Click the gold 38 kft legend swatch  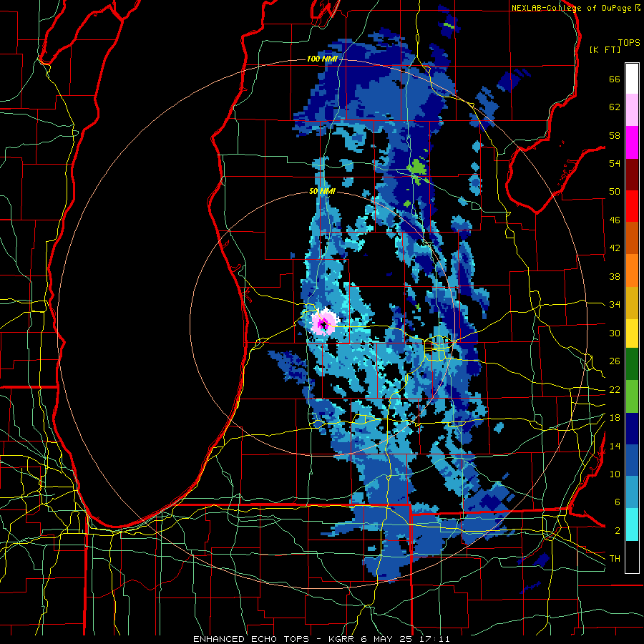[x=632, y=303]
